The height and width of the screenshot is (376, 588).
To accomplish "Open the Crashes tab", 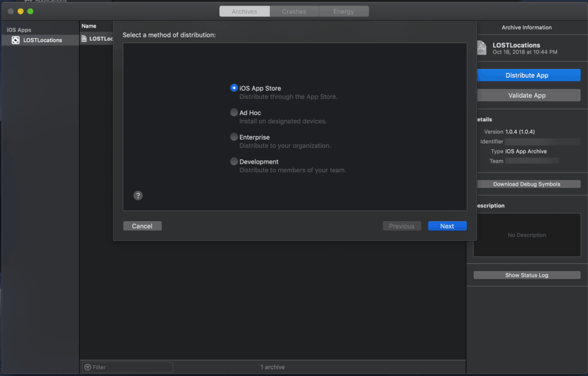I will (x=294, y=11).
